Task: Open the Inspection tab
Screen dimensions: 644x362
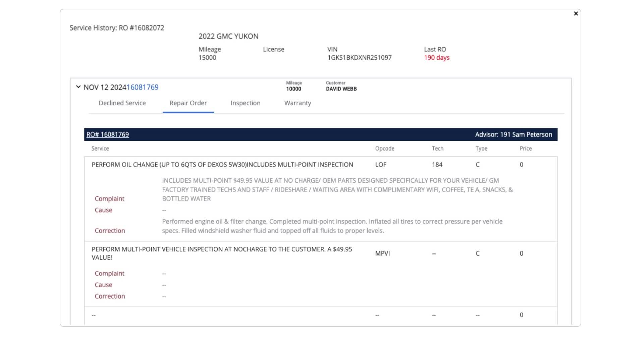Action: tap(245, 103)
